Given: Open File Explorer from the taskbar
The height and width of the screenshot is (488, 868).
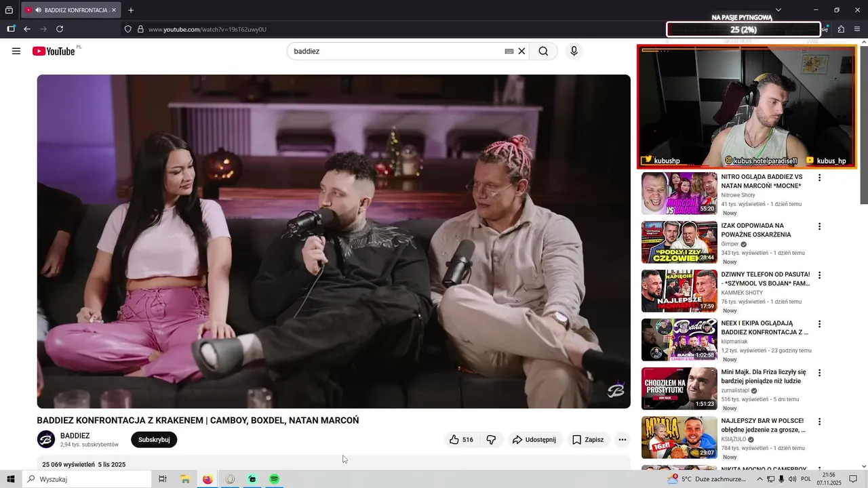Looking at the screenshot, I should 185,479.
